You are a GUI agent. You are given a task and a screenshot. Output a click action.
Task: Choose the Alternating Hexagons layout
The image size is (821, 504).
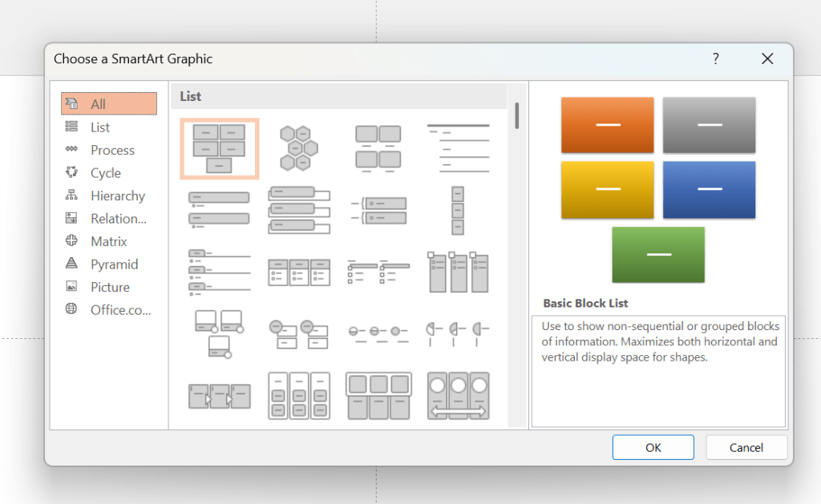[x=298, y=147]
